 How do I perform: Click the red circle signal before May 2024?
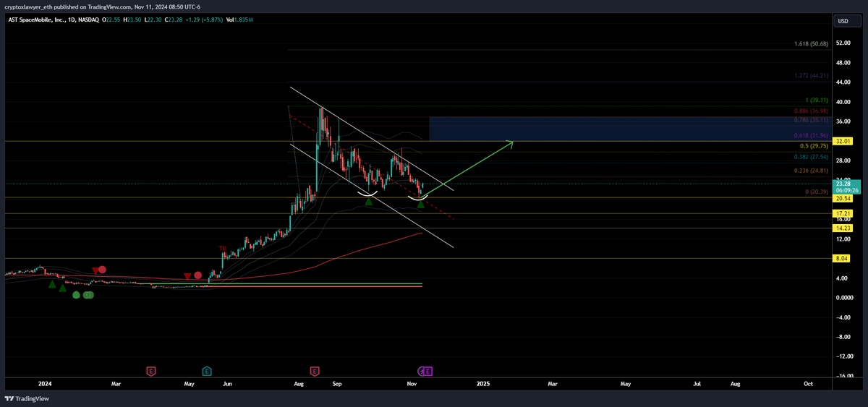(197, 275)
